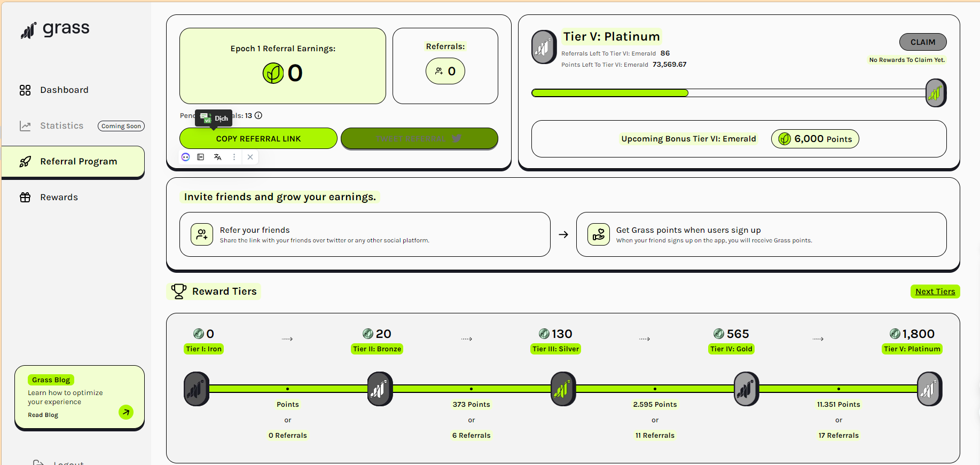Click the arrow between the two invite cards

click(563, 234)
